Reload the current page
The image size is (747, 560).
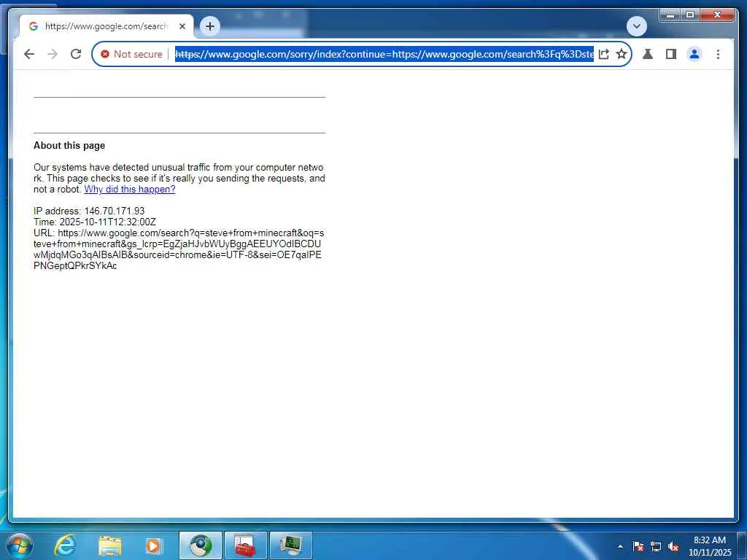click(x=76, y=54)
